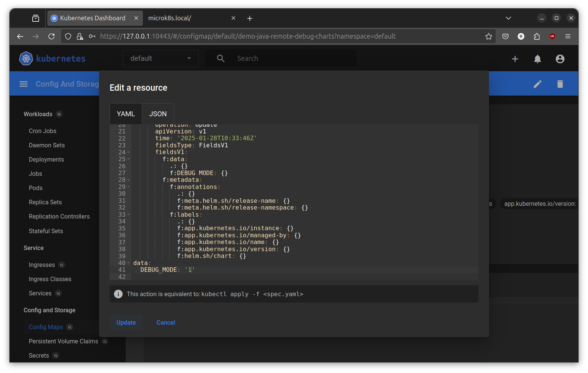
Task: Click the pencil edit resource icon
Action: 537,84
